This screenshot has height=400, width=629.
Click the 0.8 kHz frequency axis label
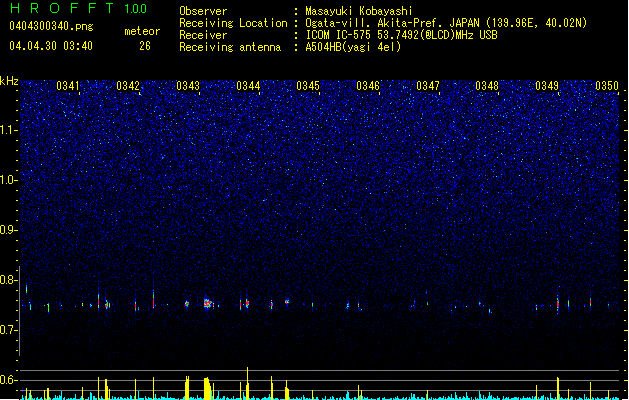pos(9,280)
